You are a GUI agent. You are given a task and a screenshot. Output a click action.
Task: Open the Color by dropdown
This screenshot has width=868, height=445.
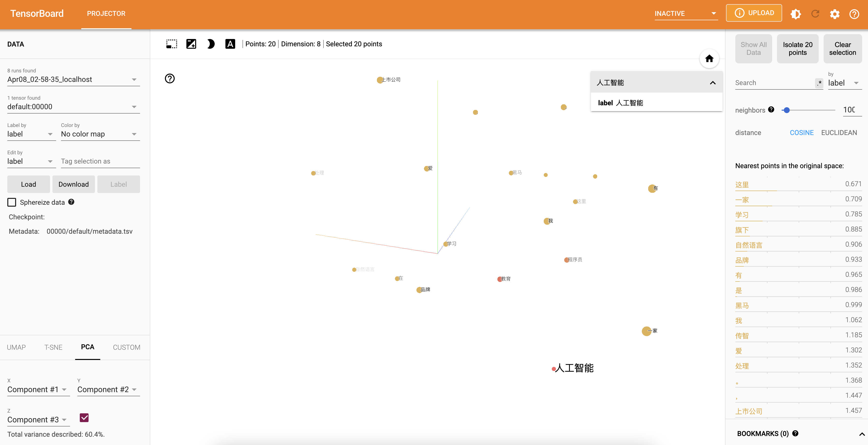coord(100,134)
